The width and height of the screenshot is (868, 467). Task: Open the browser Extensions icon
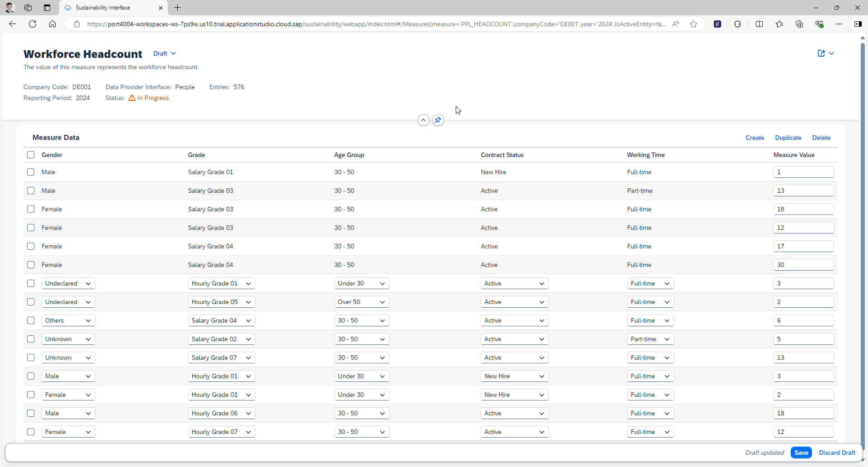[x=738, y=24]
